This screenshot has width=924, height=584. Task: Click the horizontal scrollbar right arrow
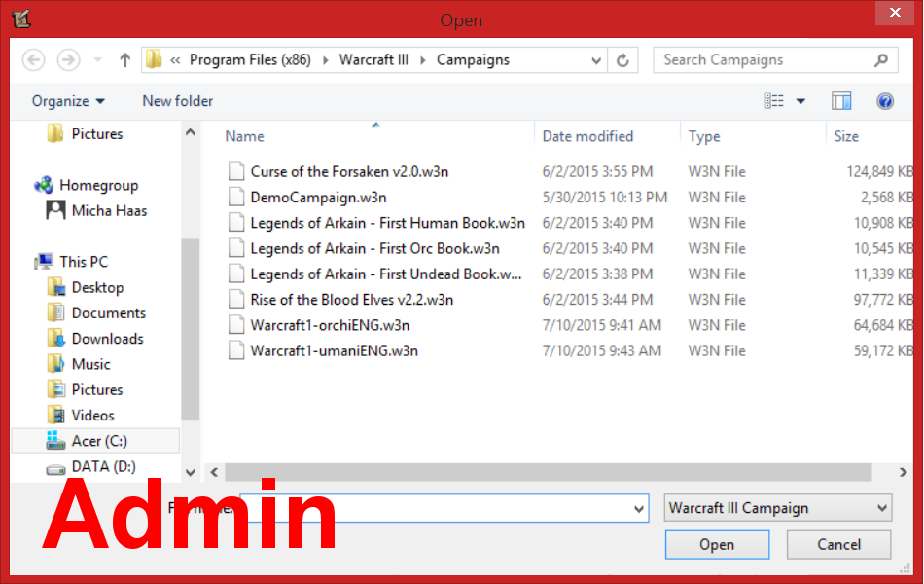click(x=903, y=472)
